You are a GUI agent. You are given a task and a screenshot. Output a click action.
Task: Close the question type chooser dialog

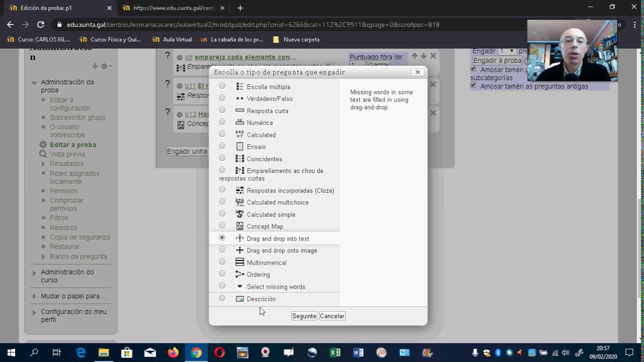tap(418, 72)
